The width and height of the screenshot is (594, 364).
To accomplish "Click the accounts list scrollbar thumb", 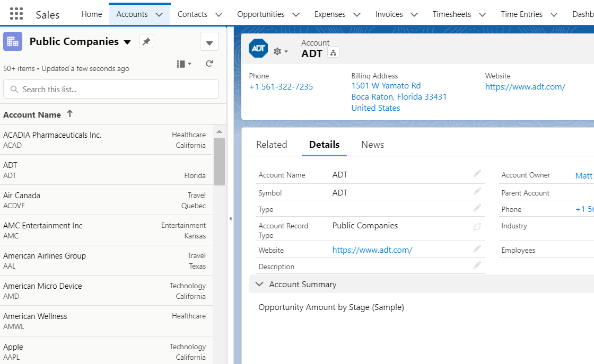I will 219,162.
